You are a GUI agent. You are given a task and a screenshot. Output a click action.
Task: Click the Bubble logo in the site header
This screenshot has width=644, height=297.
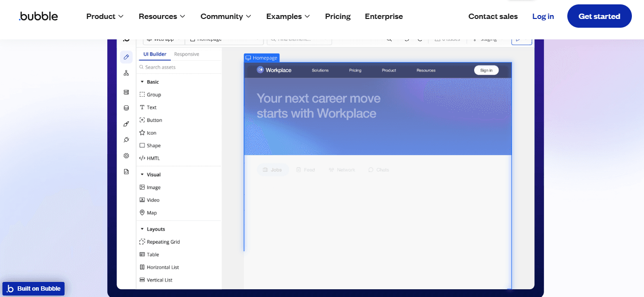coord(38,16)
